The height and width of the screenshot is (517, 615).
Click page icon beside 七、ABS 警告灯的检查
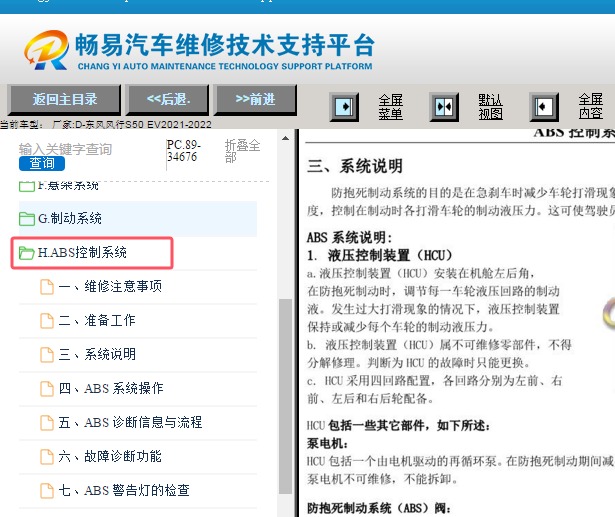coord(47,491)
